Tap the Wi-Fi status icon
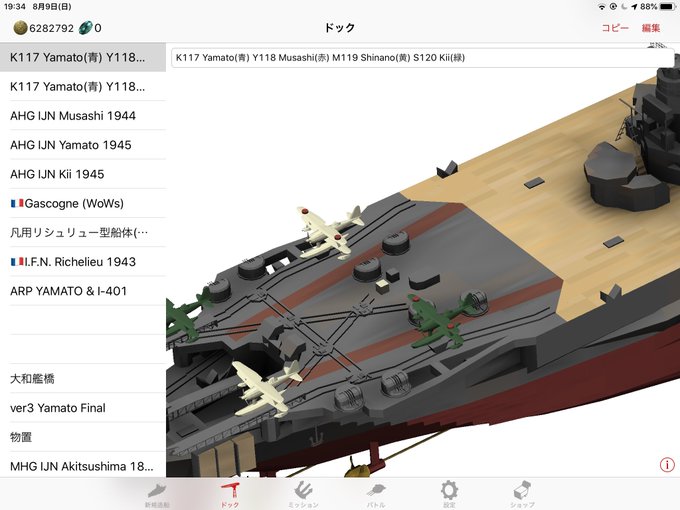Image resolution: width=680 pixels, height=510 pixels. click(x=602, y=7)
